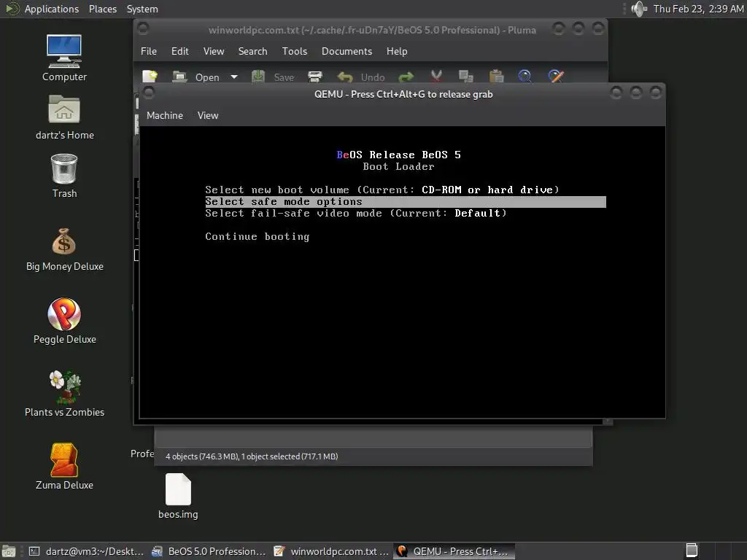
Task: Click the Find and Replace icon in Pluma
Action: point(556,77)
